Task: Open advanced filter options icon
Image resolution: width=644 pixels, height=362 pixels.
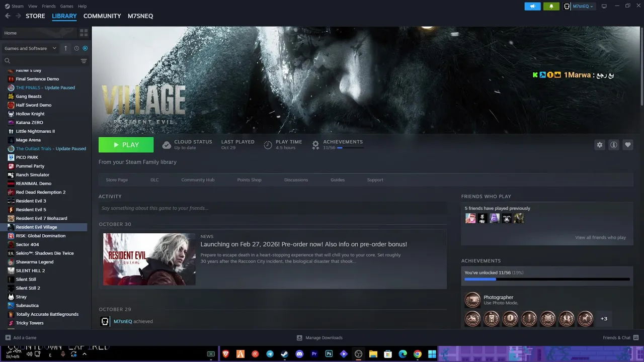Action: [84, 61]
